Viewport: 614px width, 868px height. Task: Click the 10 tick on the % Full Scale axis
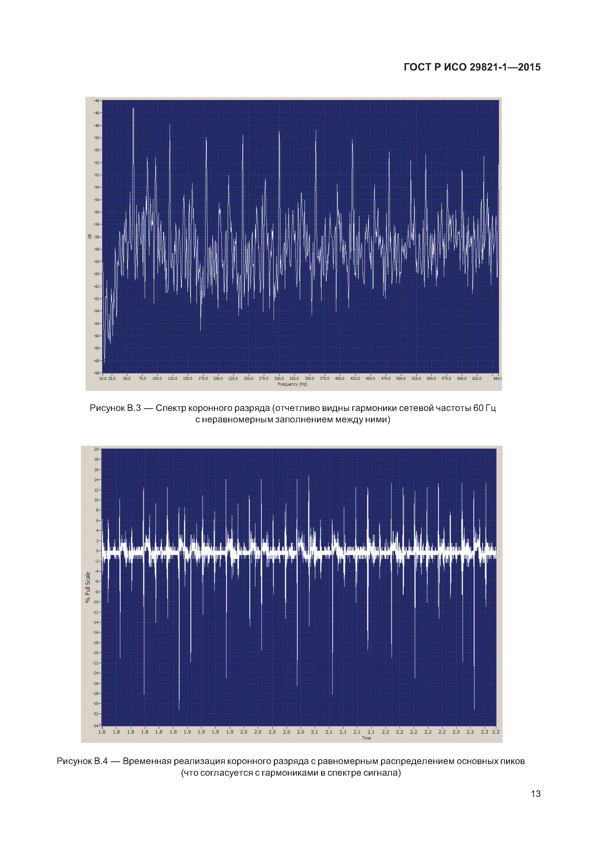(96, 500)
